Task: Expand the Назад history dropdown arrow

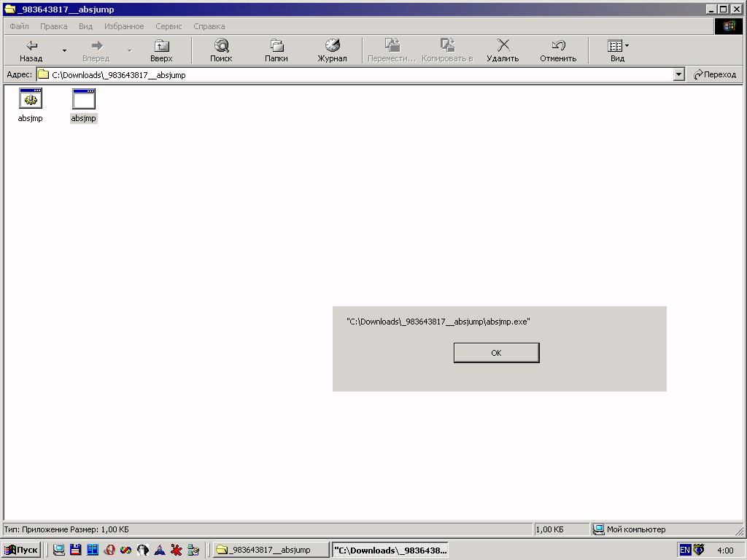Action: coord(64,50)
